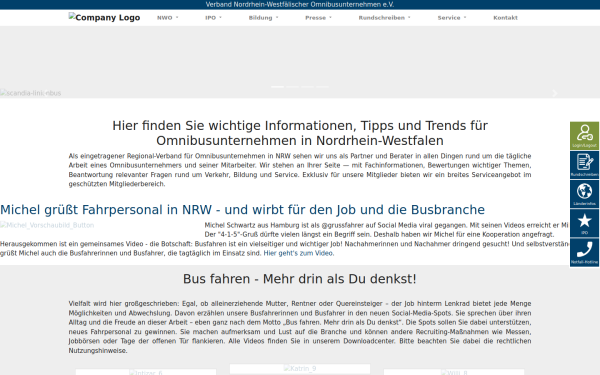The height and width of the screenshot is (375, 600).
Task: Click the Company Logo image
Action: click(x=104, y=17)
